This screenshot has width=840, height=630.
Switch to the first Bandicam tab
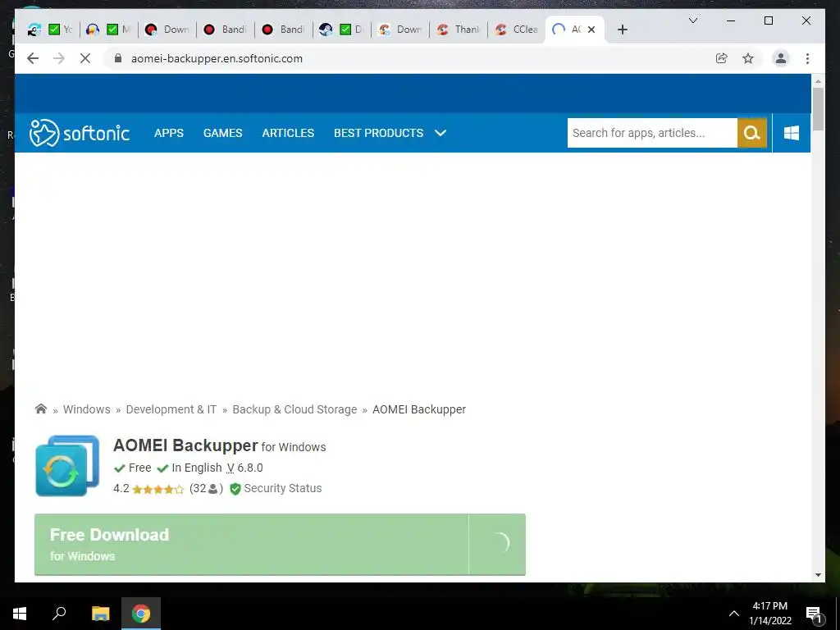pos(226,30)
